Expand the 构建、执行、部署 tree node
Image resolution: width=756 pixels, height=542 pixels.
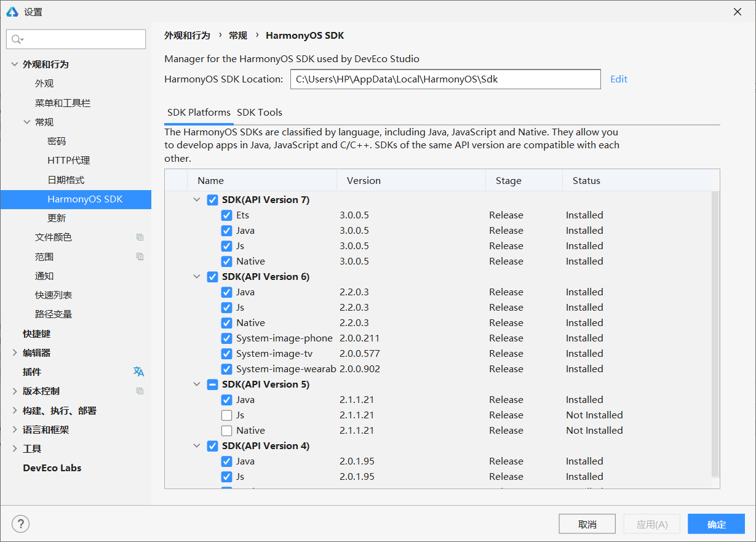pyautogui.click(x=15, y=410)
